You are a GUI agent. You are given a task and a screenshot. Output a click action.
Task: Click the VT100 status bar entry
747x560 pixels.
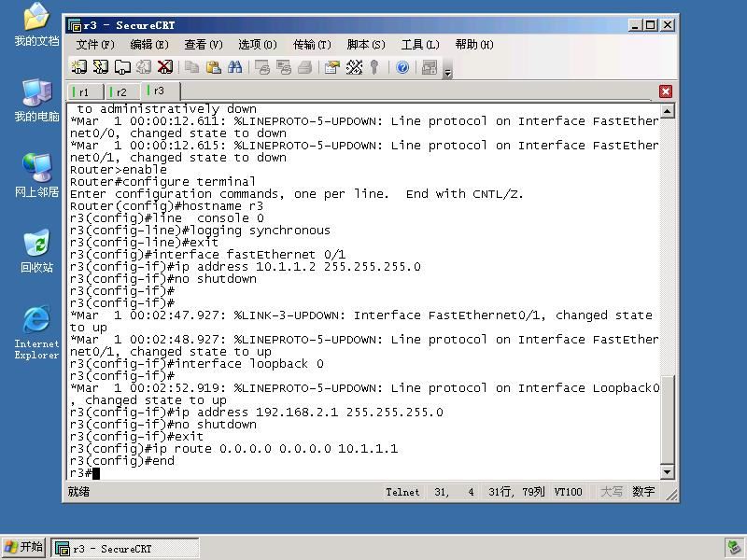click(x=568, y=492)
